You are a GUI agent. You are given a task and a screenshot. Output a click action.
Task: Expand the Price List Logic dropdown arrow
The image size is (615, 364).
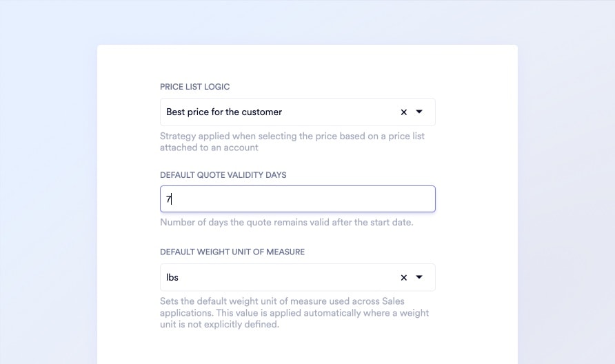point(419,112)
